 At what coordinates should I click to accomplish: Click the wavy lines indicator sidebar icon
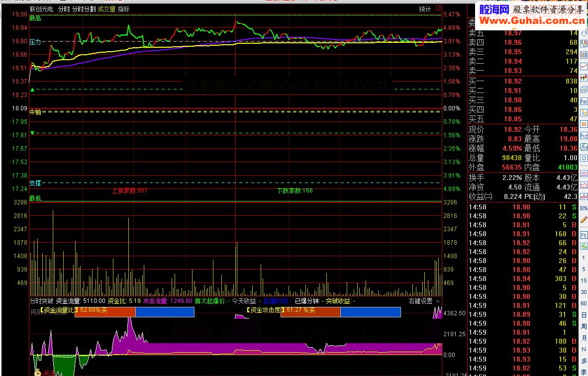[584, 174]
